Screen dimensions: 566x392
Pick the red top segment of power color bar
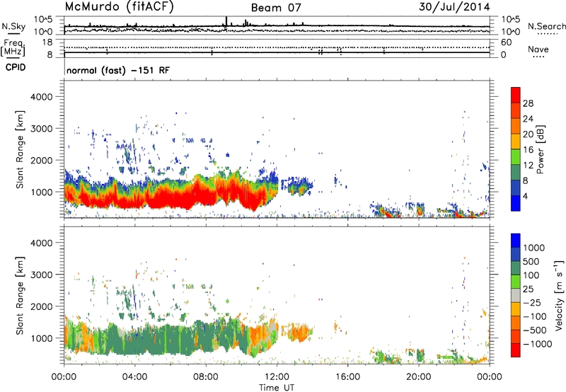pyautogui.click(x=516, y=96)
